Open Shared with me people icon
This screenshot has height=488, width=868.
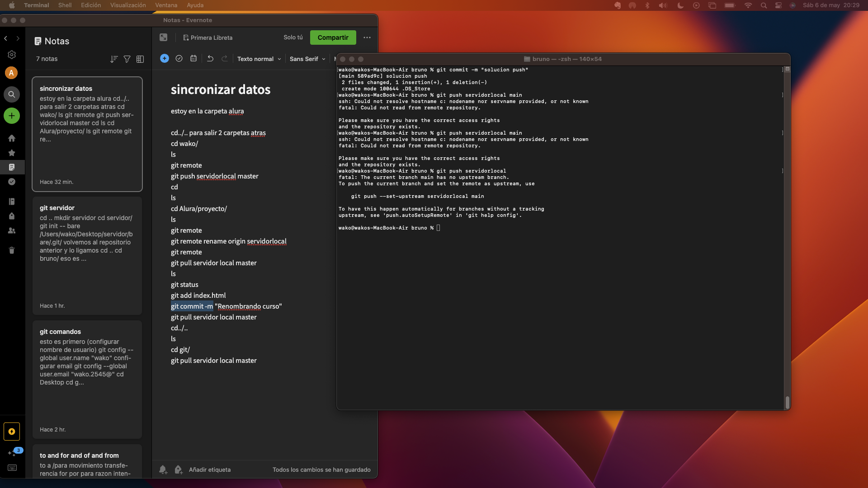12,230
